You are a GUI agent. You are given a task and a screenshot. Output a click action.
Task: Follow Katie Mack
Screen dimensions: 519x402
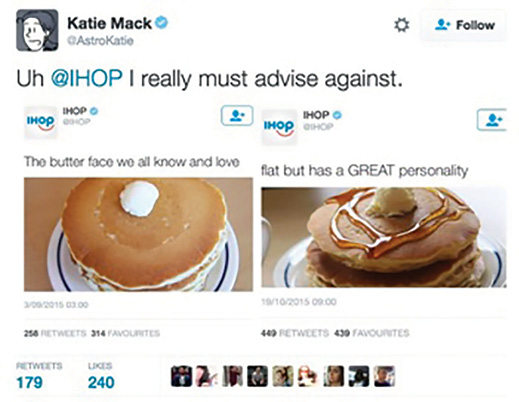[x=464, y=25]
